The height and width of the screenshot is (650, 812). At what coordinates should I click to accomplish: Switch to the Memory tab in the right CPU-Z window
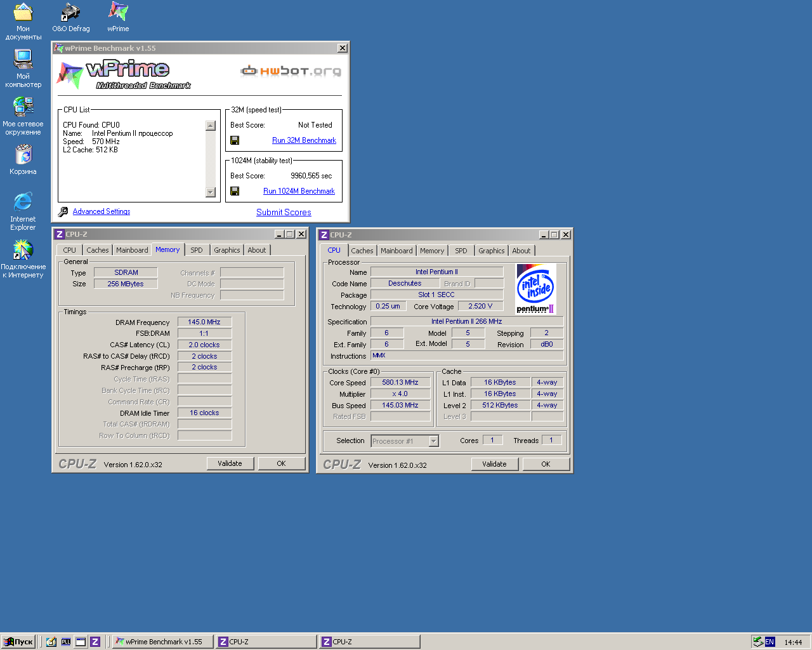coord(432,251)
